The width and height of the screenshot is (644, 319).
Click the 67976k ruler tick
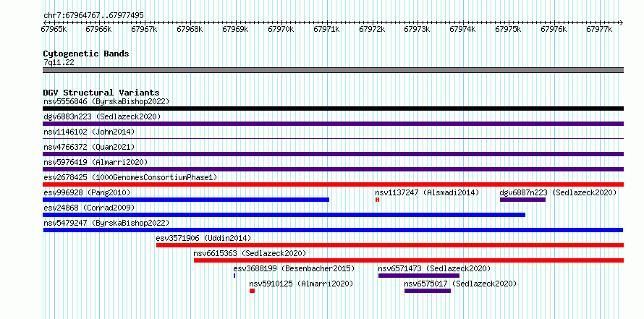click(x=554, y=29)
